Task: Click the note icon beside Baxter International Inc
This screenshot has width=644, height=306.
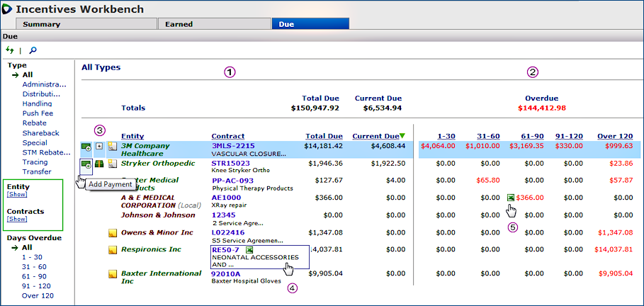Action: [112, 273]
